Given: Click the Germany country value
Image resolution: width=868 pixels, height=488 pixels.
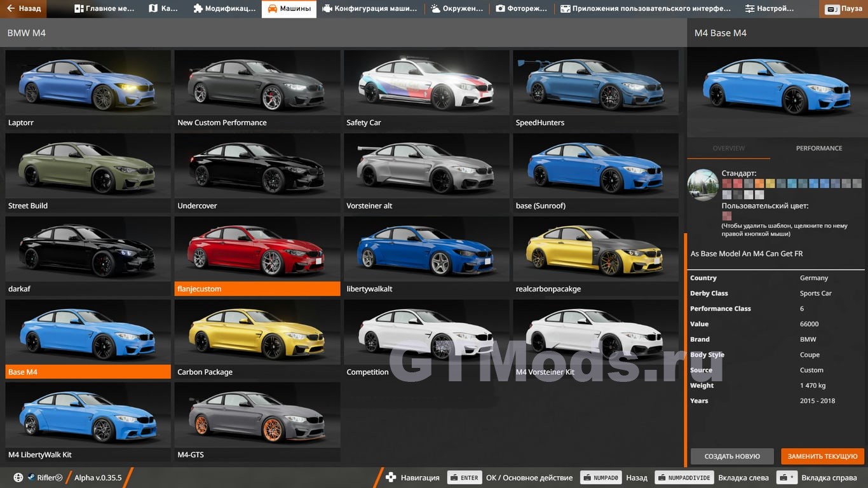Looking at the screenshot, I should coord(814,278).
